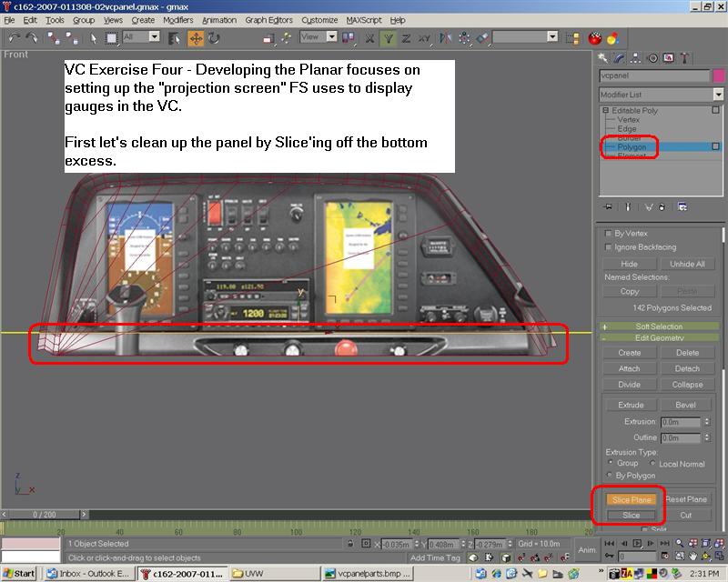Open the Create command panel tab
The width and height of the screenshot is (728, 582).
click(x=602, y=58)
